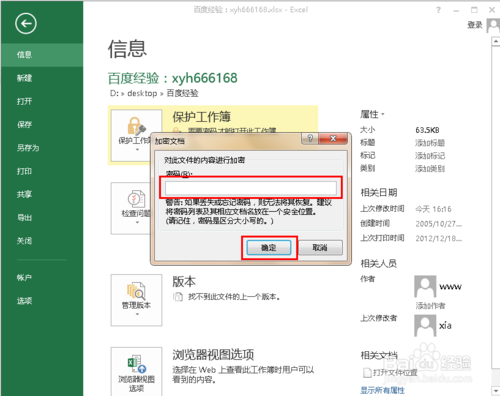Click the xia last-modifier avatar

click(425, 326)
